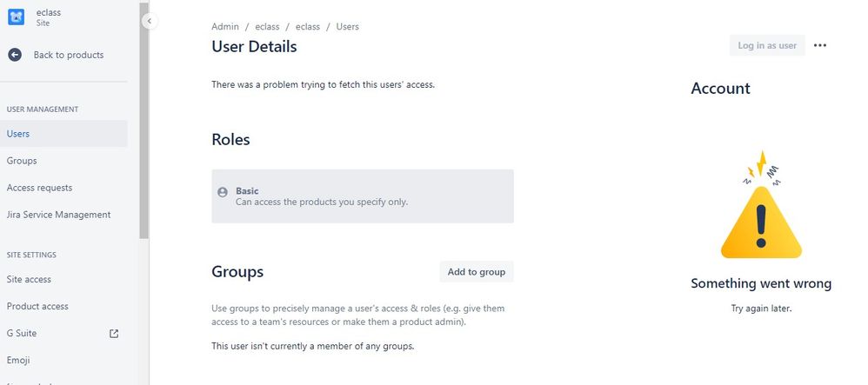
Task: Click the warning triangle error icon
Action: 761,205
